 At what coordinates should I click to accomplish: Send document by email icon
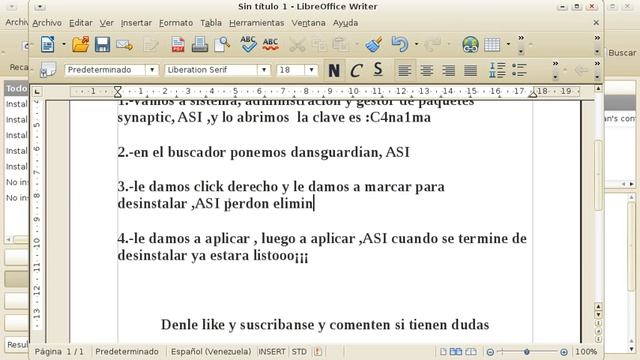click(124, 44)
